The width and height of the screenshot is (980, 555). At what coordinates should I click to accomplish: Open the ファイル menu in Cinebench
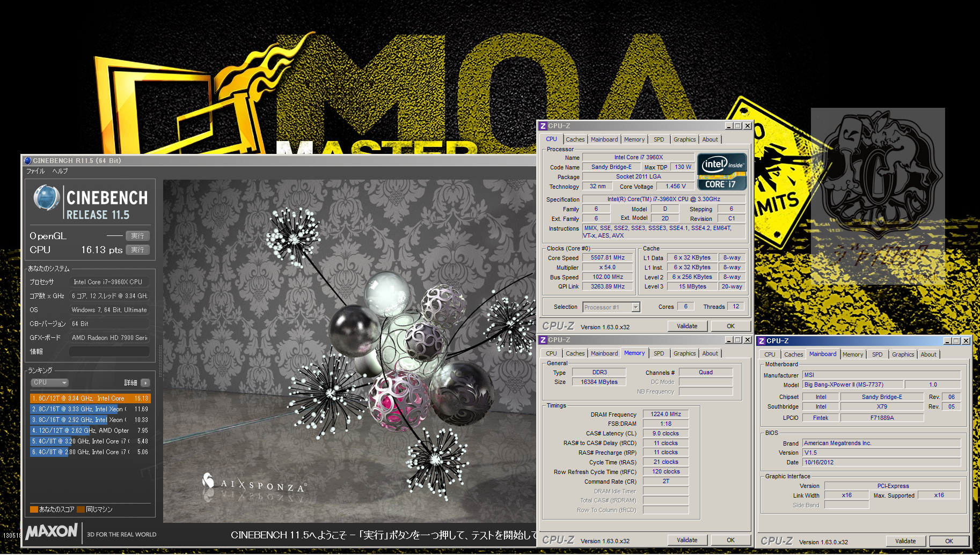pos(35,171)
